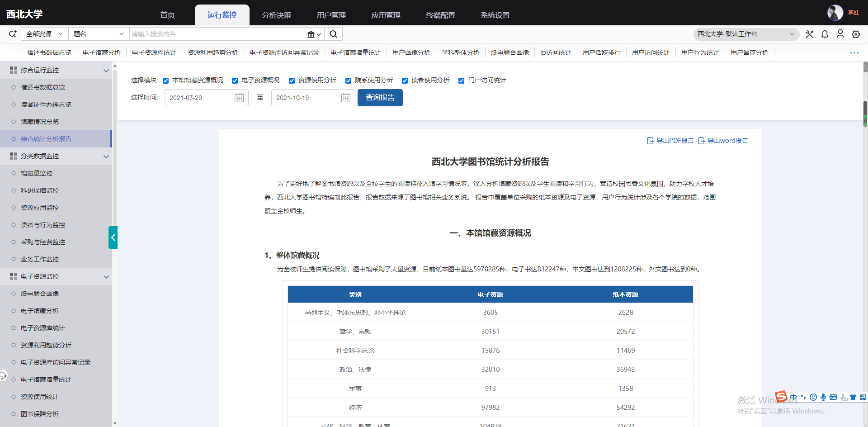Click the search content input field
This screenshot has height=427, width=868.
[x=217, y=34]
